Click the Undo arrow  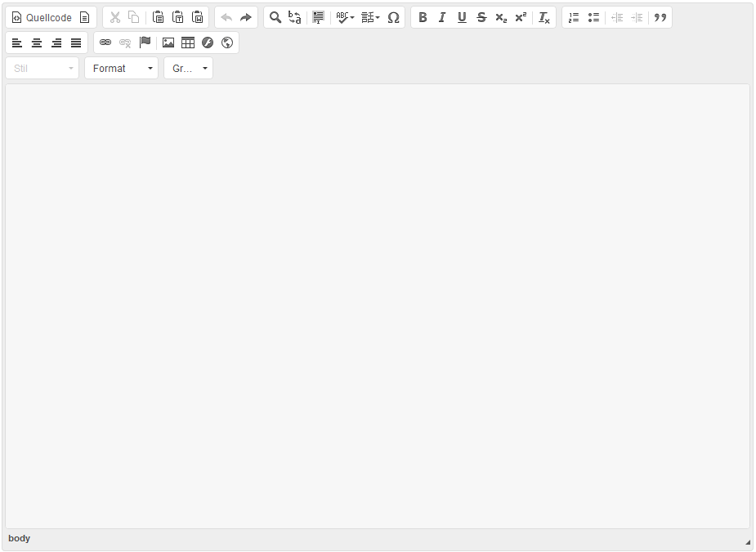click(226, 17)
